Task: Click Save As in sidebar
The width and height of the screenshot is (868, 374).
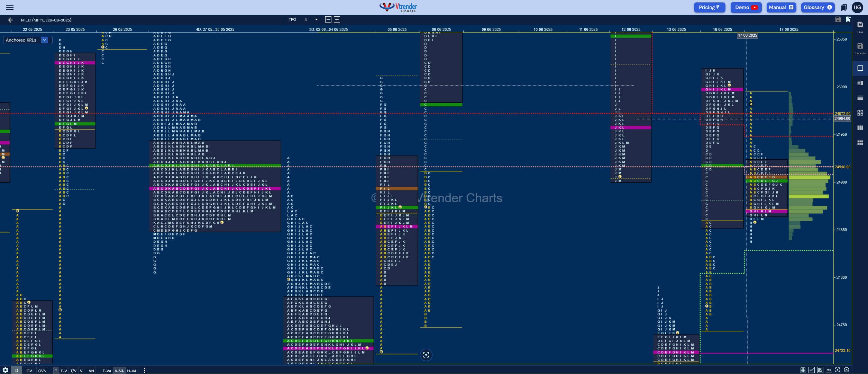Action: pyautogui.click(x=860, y=48)
